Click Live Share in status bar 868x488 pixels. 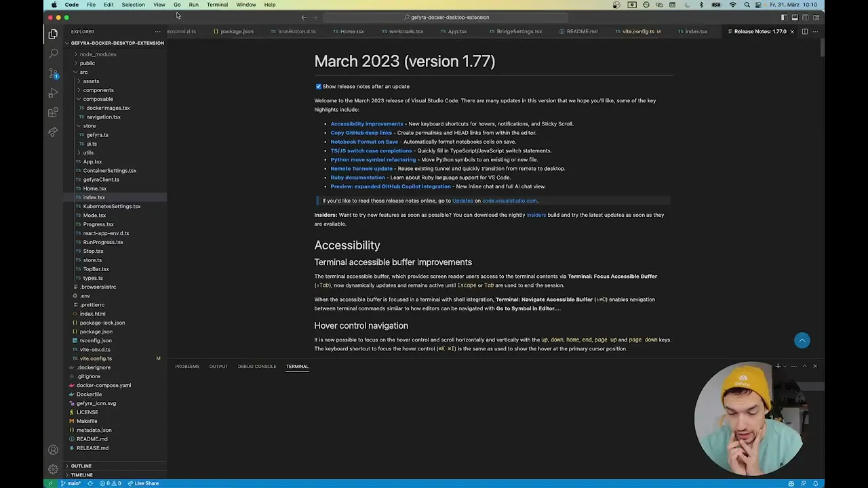point(143,483)
